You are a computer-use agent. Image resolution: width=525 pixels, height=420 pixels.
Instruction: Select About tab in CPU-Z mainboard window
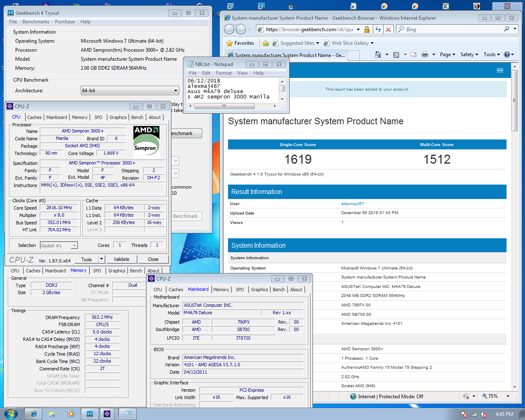[x=296, y=290]
